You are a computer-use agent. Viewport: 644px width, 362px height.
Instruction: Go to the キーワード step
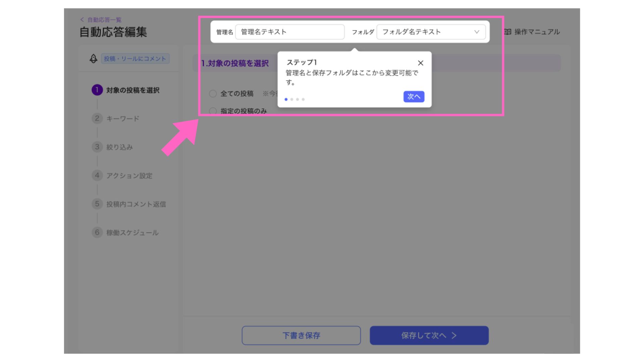[122, 119]
